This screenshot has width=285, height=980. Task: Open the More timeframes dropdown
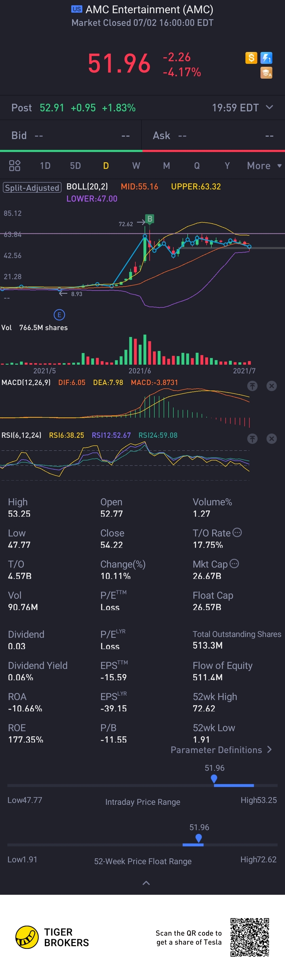264,165
